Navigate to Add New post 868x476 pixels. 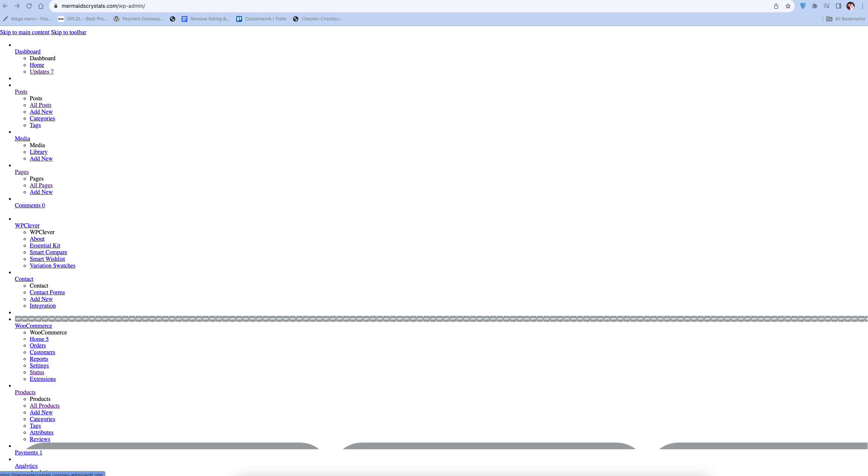pyautogui.click(x=41, y=111)
